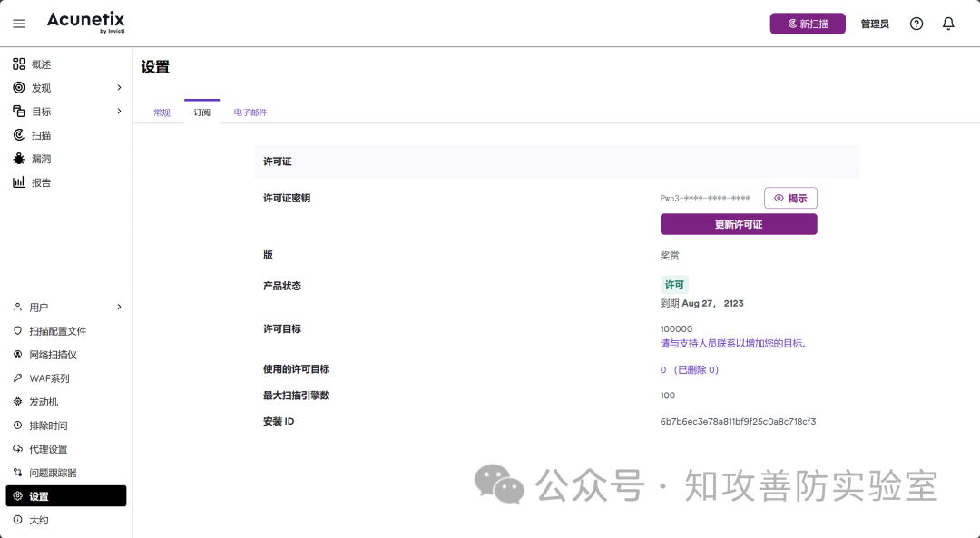The image size is (980, 538).
Task: Open the 电子邮件 tab
Action: point(250,112)
